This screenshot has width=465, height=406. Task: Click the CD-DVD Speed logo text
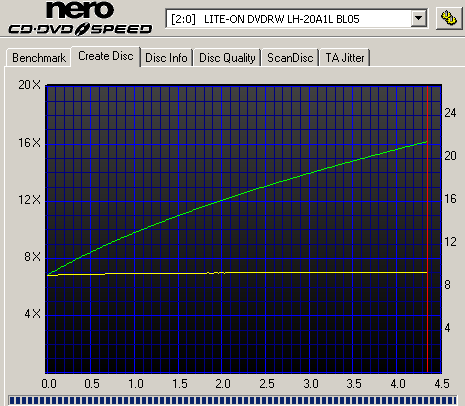[x=80, y=29]
